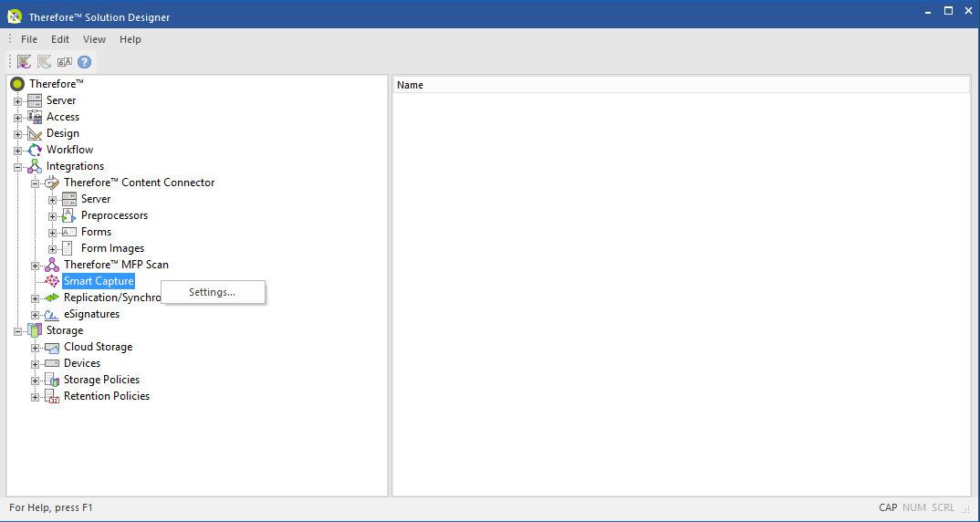The height and width of the screenshot is (522, 980).
Task: Select the Workflow label
Action: click(x=70, y=150)
